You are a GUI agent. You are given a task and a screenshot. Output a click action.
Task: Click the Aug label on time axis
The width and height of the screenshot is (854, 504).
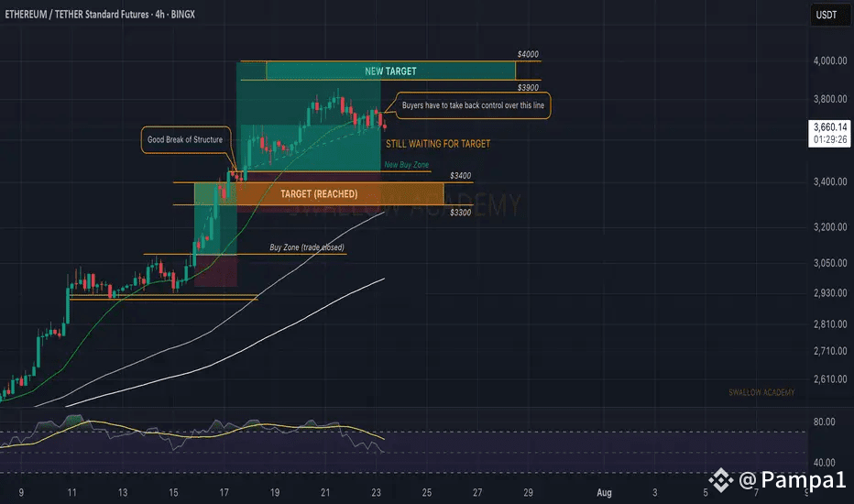point(604,493)
